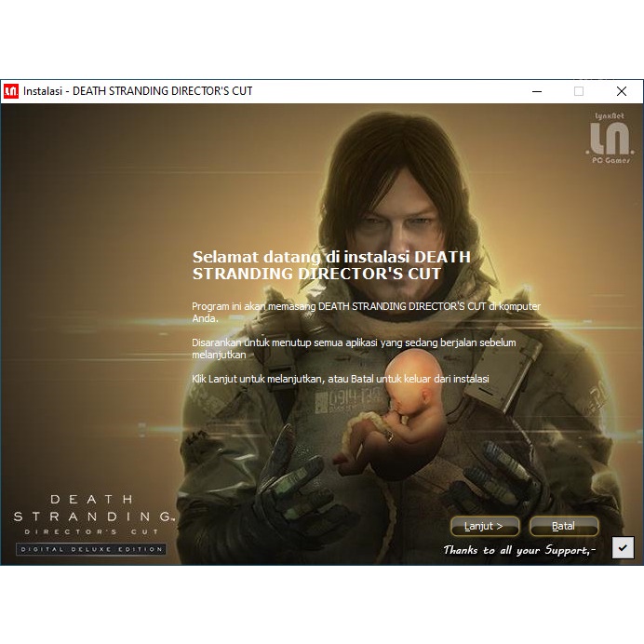Click the disabled maximize button

(579, 91)
